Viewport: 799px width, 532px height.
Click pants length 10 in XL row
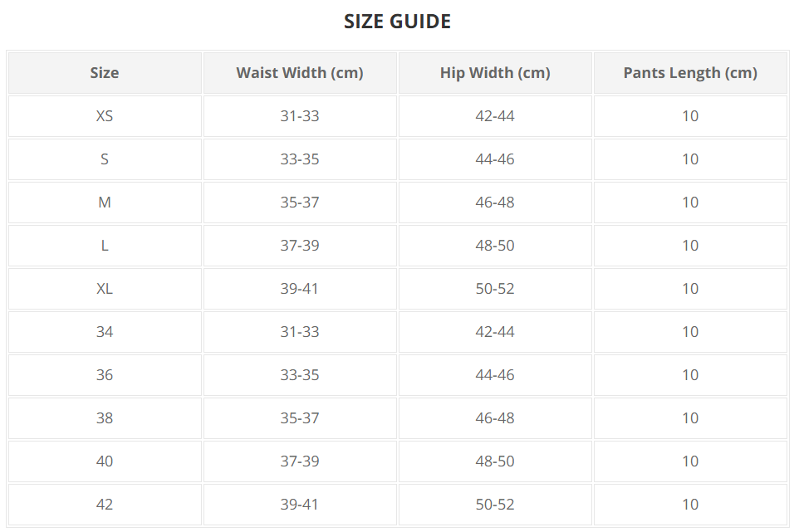pos(690,289)
